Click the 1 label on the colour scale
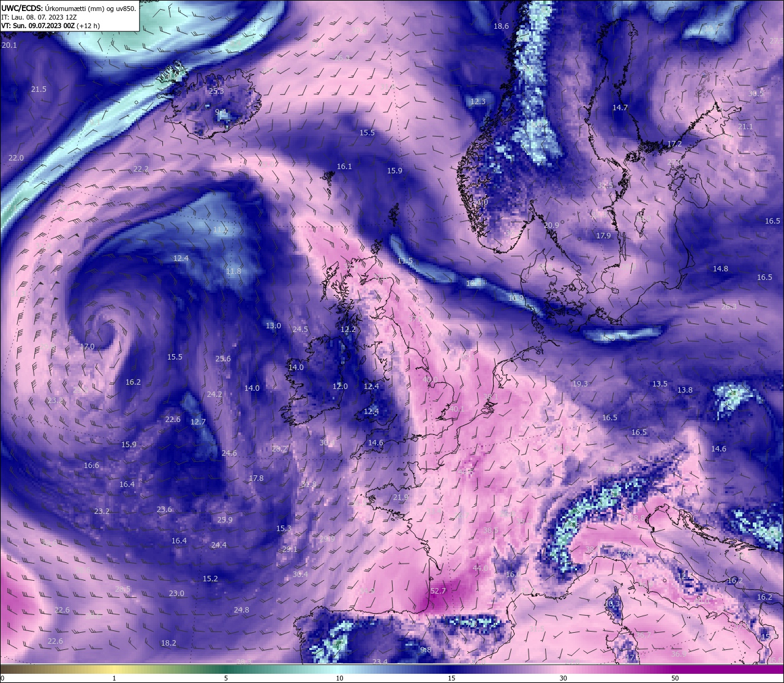 coord(114,678)
